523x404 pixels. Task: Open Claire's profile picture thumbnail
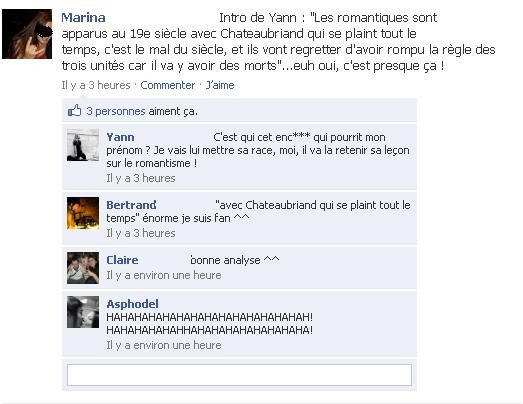(x=83, y=268)
